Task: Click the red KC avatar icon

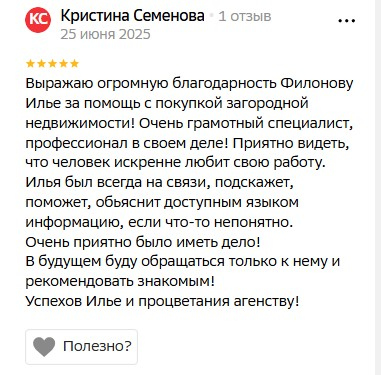Action: [38, 20]
